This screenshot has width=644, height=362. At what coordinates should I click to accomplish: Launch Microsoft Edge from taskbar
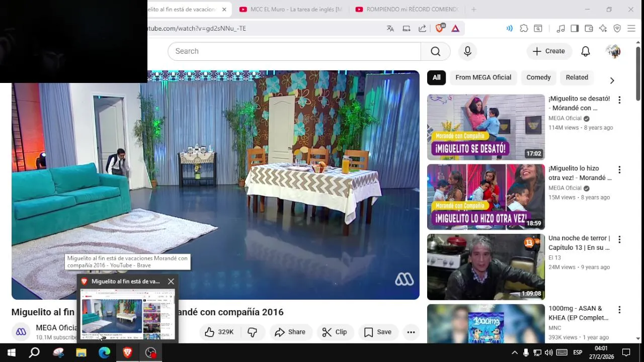[x=104, y=352]
